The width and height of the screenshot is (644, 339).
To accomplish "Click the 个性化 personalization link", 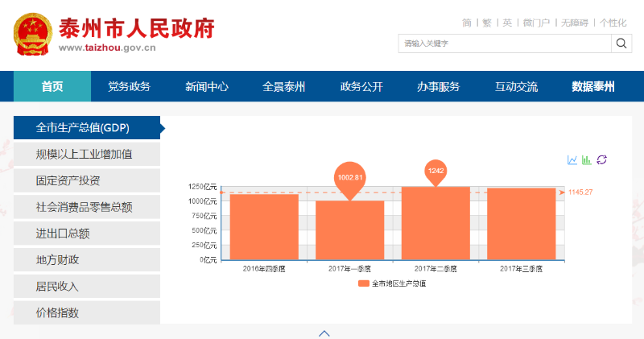I will point(613,23).
